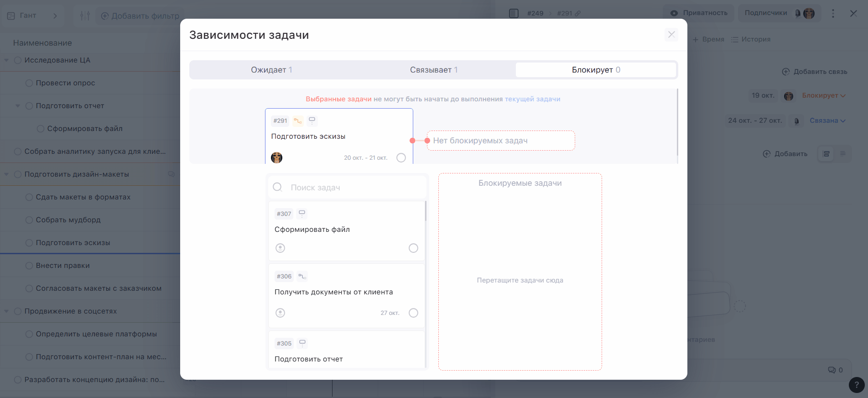Collapse the Исследование ЦА tree group
868x398 pixels.
click(6, 60)
